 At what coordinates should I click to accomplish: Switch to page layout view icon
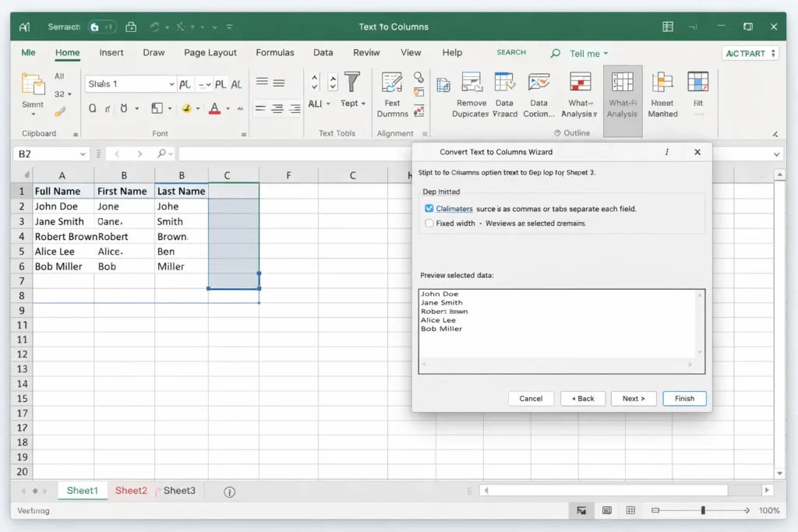pos(606,510)
